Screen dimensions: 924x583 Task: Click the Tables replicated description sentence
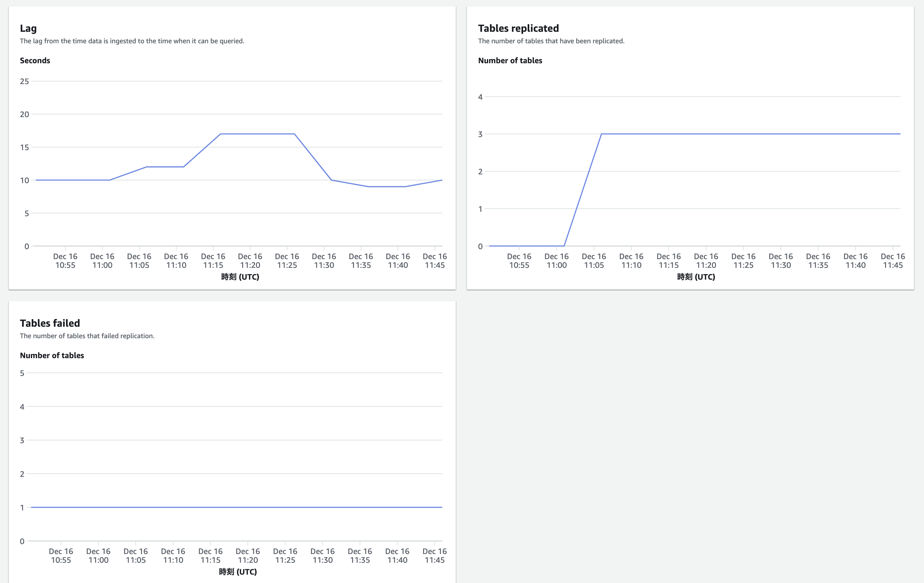point(551,41)
